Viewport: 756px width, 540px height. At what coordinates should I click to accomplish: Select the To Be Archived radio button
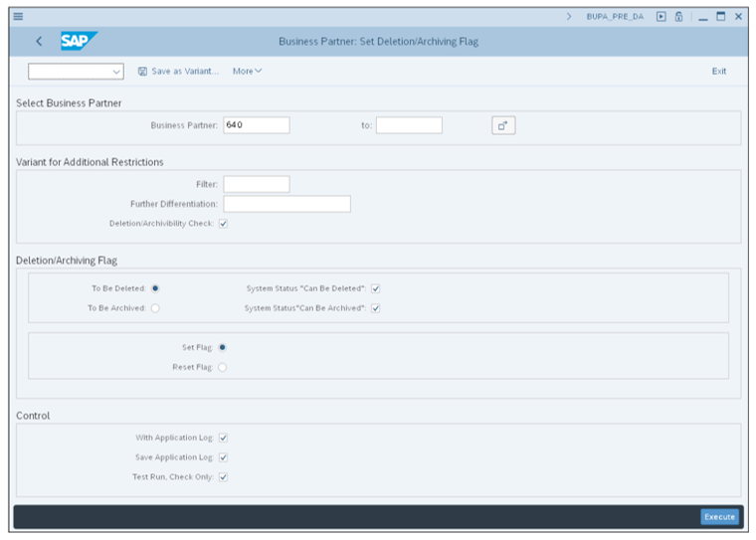(155, 308)
